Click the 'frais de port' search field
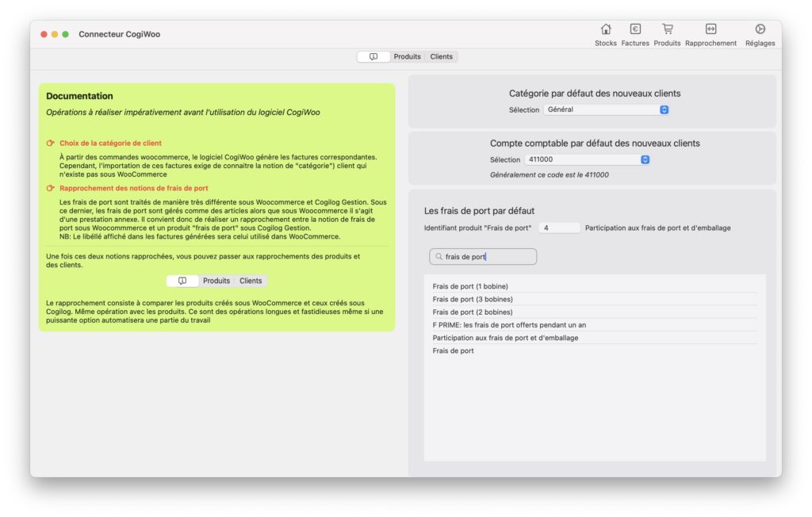Image resolution: width=812 pixels, height=517 pixels. pos(483,256)
